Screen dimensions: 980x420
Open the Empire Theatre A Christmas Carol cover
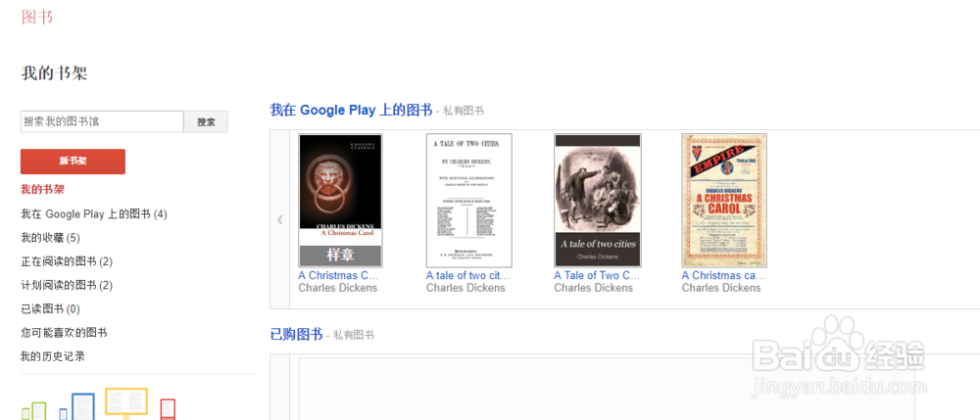coord(724,201)
